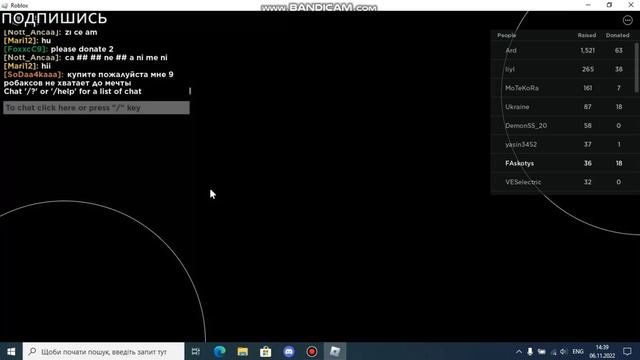The width and height of the screenshot is (640, 360).
Task: Click the chat window scrollbar
Action: pyautogui.click(x=190, y=91)
